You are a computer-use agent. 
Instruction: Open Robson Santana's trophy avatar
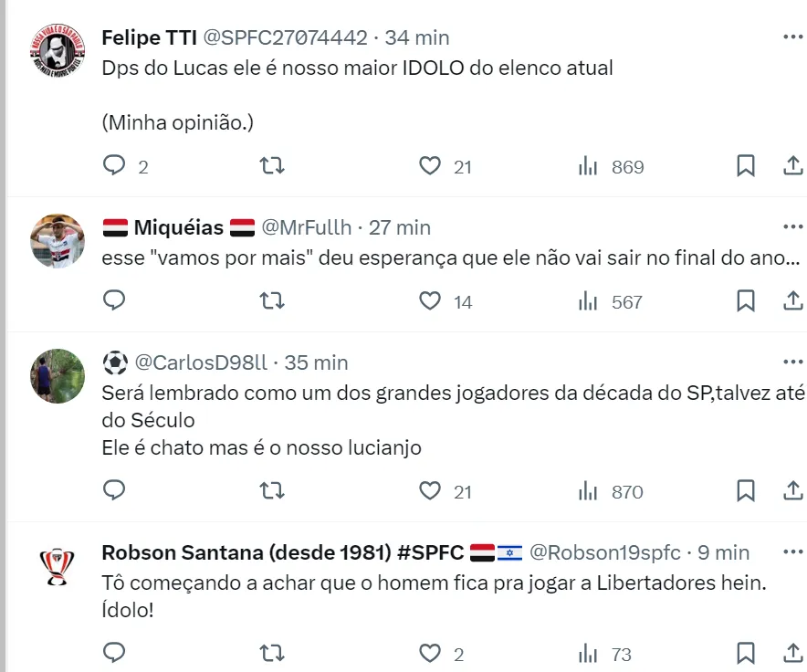[58, 567]
